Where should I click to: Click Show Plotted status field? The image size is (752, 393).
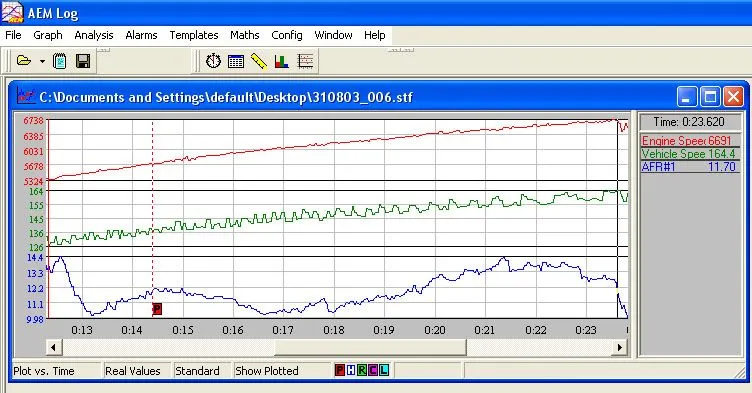pyautogui.click(x=281, y=370)
